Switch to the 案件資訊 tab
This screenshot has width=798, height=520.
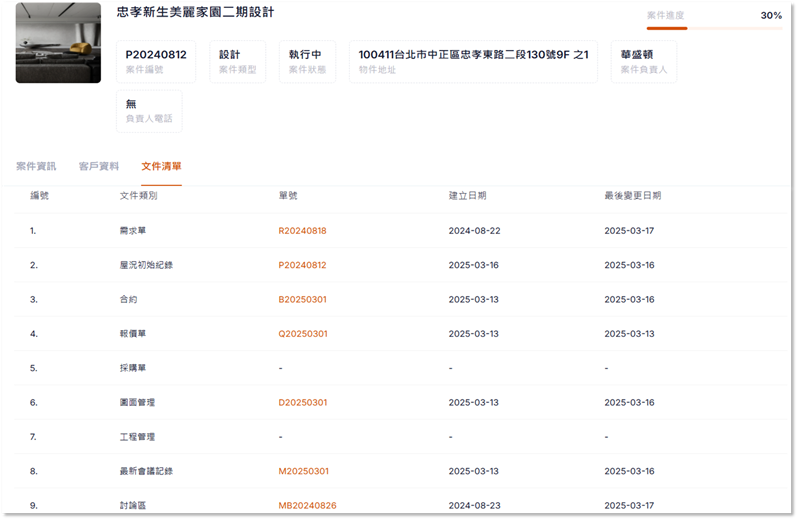(x=36, y=166)
